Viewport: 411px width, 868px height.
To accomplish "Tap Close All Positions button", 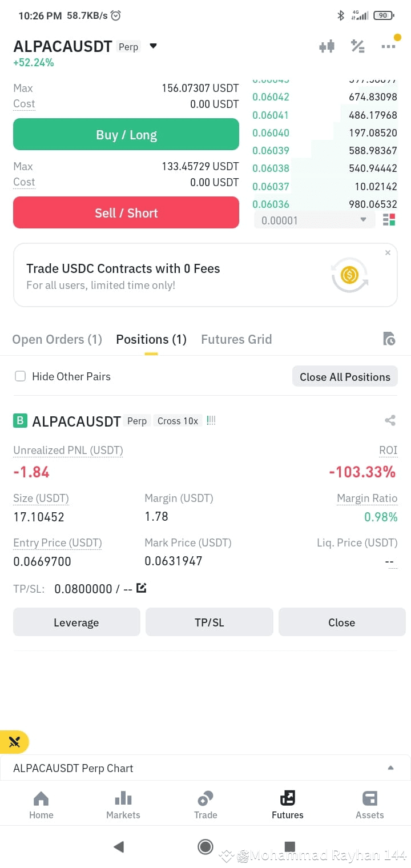I will coord(345,377).
